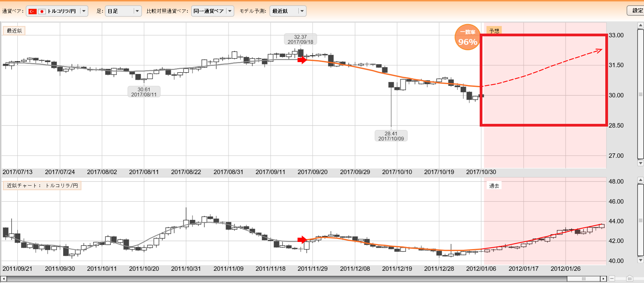644x283 pixels.
Task: Click the red arrow marker in the upper chart
Action: [302, 60]
